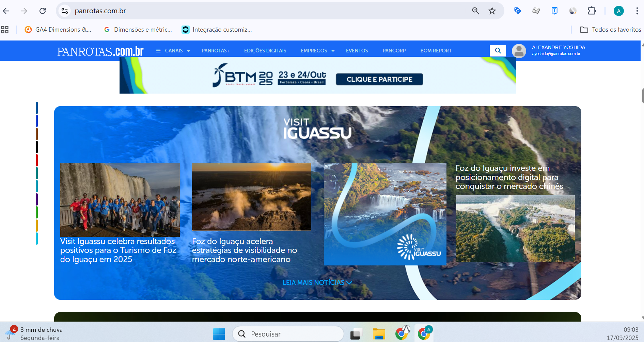Bookmark this page with the star icon
Screen dimensions: 644x342
pos(492,11)
